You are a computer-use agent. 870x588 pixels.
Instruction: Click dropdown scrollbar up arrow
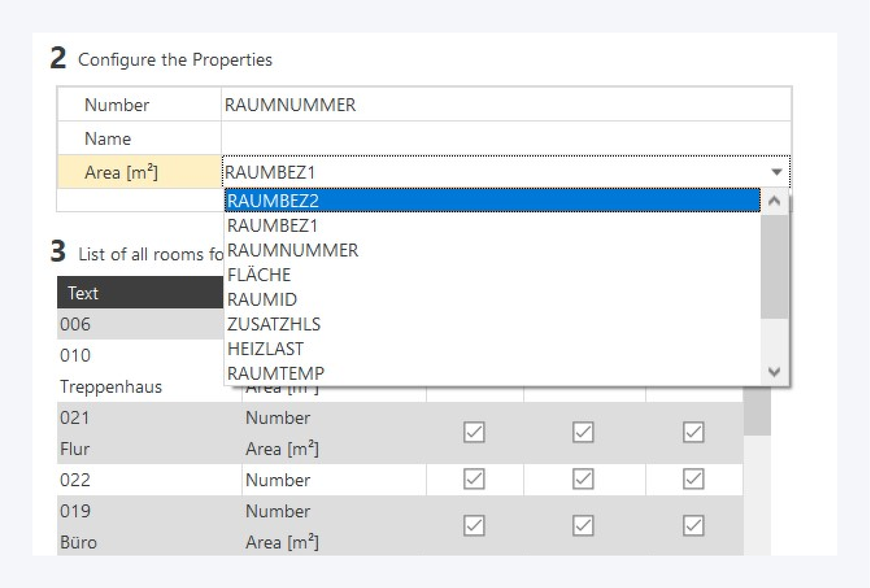[774, 202]
